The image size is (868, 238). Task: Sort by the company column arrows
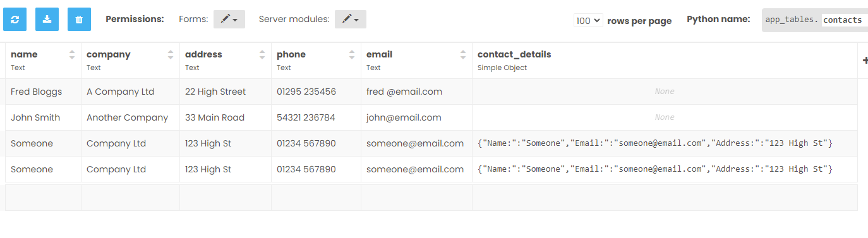(171, 55)
